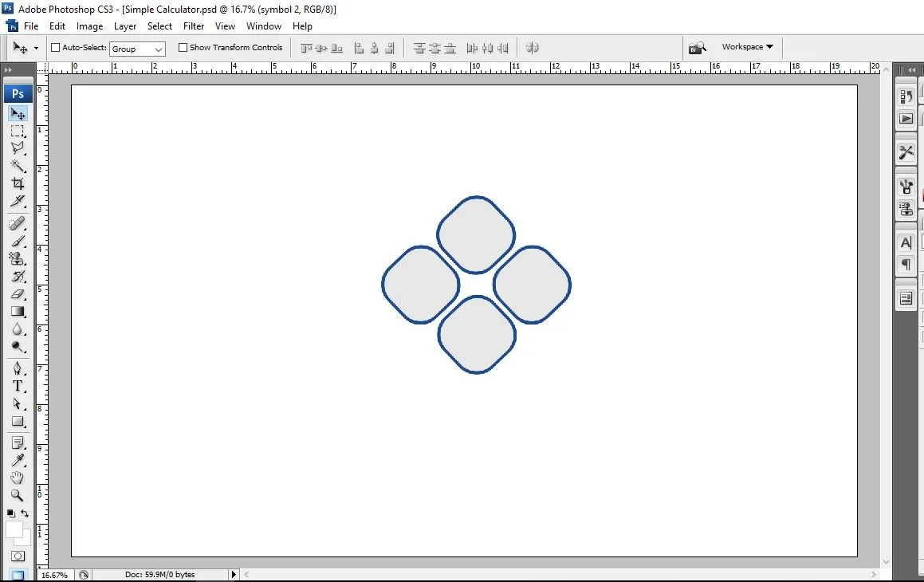Open the Image menu
This screenshot has width=924, height=582.
(x=89, y=26)
